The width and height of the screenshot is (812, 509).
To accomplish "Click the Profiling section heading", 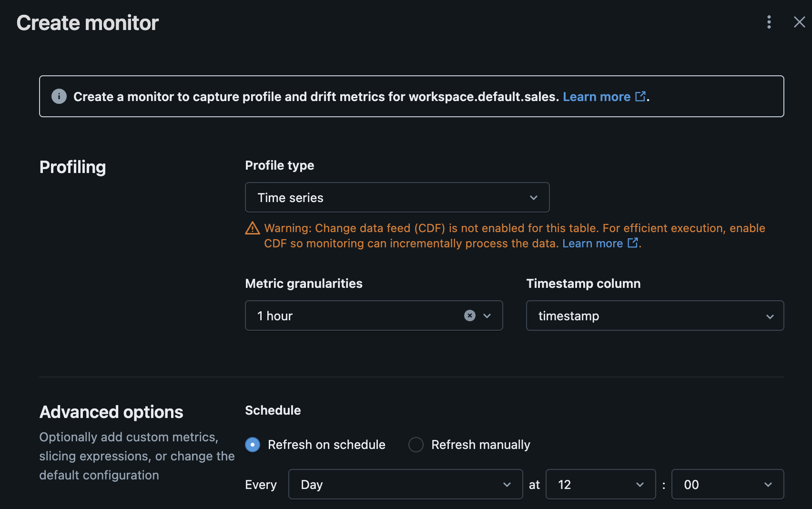I will [x=72, y=167].
